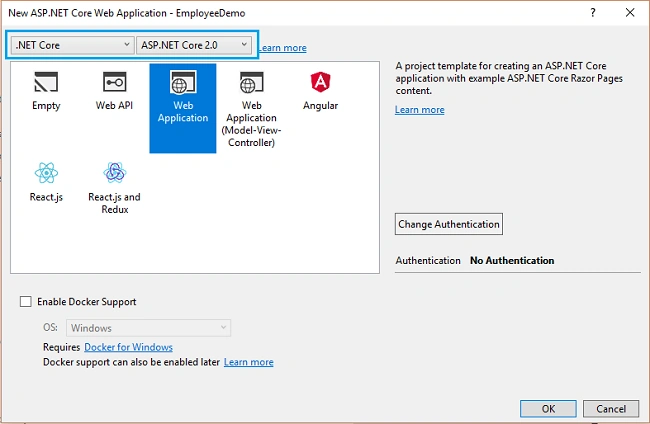Open the help question mark icon
The height and width of the screenshot is (424, 650).
click(593, 13)
